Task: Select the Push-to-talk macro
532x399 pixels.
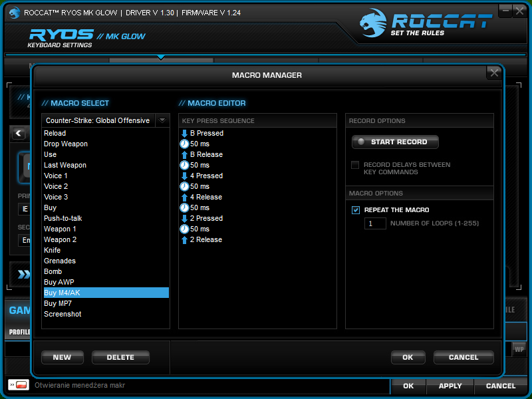Action: pyautogui.click(x=106, y=219)
